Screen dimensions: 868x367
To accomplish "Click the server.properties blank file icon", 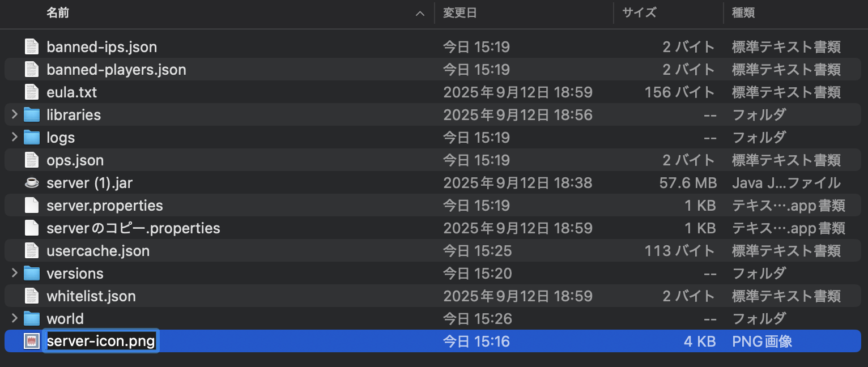I will tap(32, 206).
